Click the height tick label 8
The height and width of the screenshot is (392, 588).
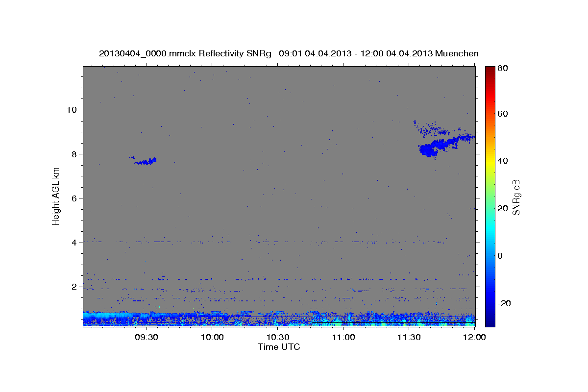pos(75,154)
